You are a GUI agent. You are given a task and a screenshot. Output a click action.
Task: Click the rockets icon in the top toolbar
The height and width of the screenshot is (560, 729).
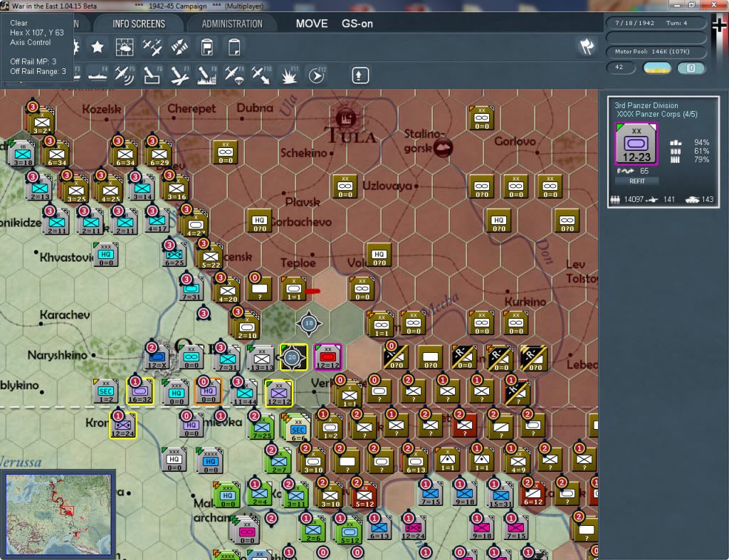pyautogui.click(x=179, y=47)
